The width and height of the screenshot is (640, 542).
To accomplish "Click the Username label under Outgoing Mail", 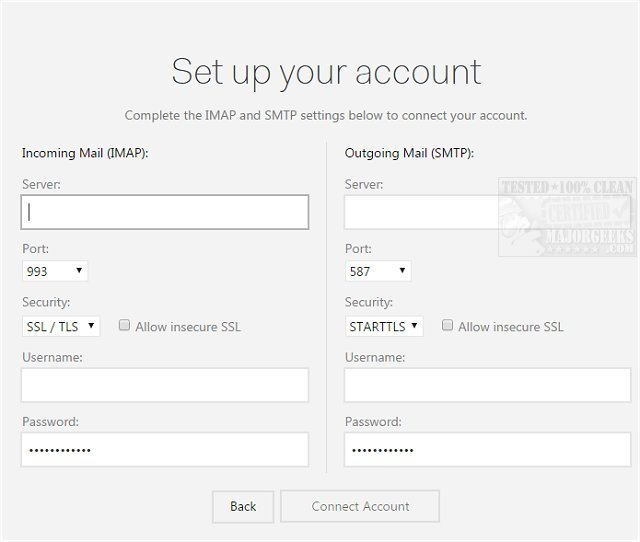I will (x=374, y=357).
